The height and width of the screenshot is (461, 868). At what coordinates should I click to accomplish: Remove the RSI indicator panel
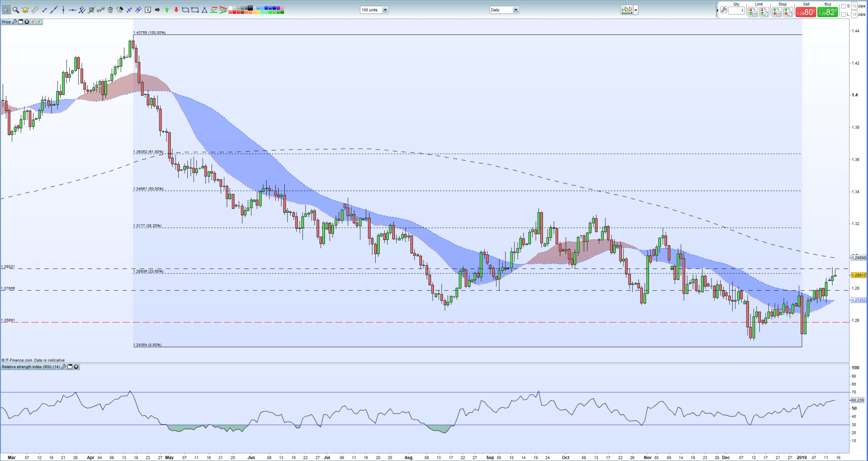76,367
